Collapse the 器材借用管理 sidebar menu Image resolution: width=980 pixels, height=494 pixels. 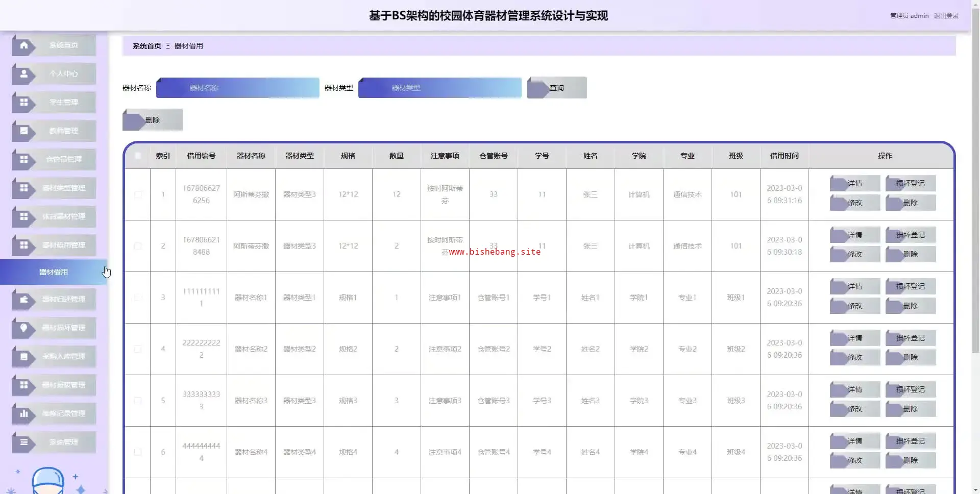click(63, 245)
